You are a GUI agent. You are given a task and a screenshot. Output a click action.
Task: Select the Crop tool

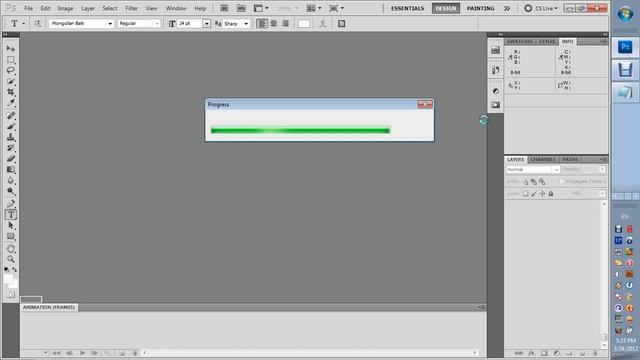pyautogui.click(x=11, y=92)
